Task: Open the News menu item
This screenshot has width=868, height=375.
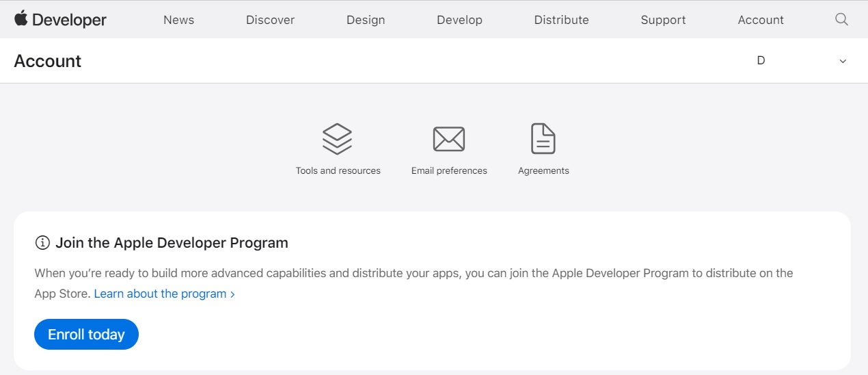Action: pyautogui.click(x=178, y=20)
